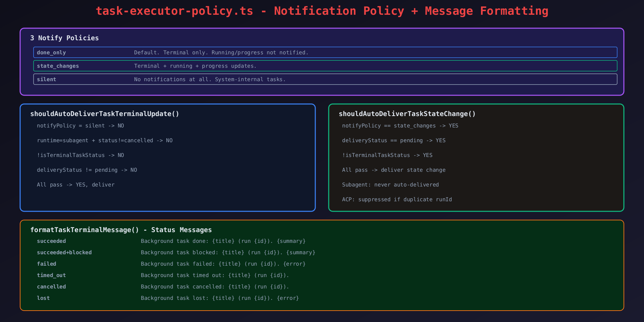Image resolution: width=644 pixels, height=322 pixels.
Task: Click 'formatTaskTerminalMessage() - Status Messages' heading
Action: pyautogui.click(x=121, y=230)
